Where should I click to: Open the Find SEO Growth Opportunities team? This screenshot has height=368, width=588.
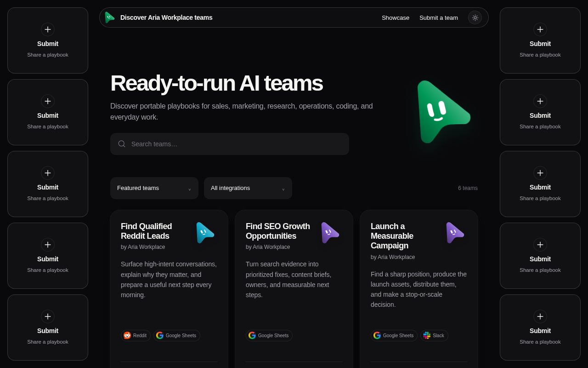pyautogui.click(x=278, y=231)
